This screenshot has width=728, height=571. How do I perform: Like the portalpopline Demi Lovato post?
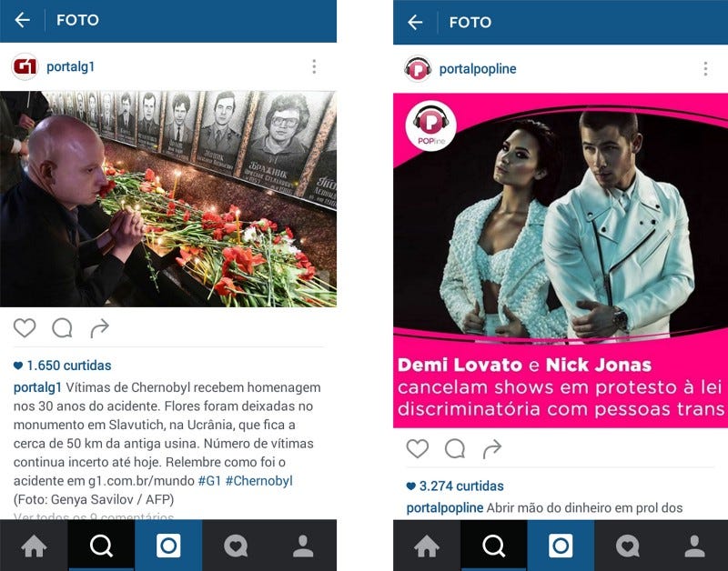pos(418,448)
